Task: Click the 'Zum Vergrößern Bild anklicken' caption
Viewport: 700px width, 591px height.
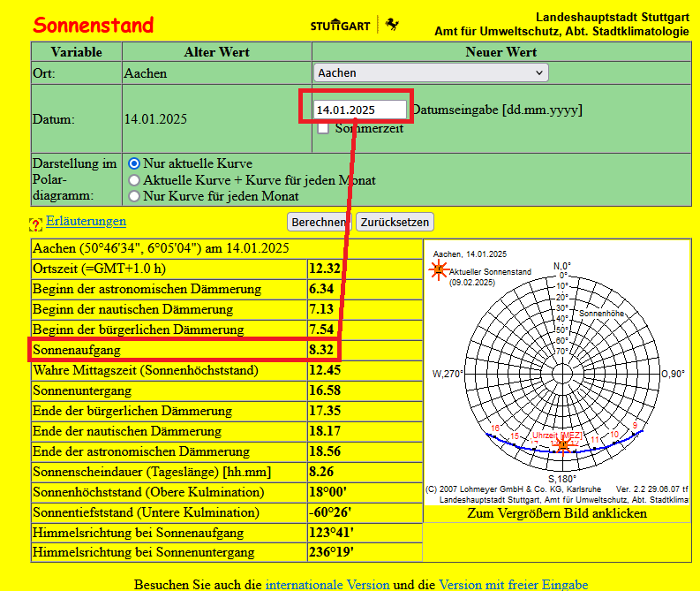Action: pos(556,513)
